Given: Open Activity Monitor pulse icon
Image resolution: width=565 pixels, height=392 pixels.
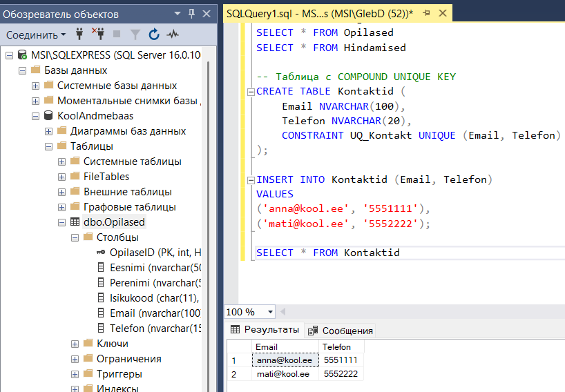Looking at the screenshot, I should (x=173, y=35).
